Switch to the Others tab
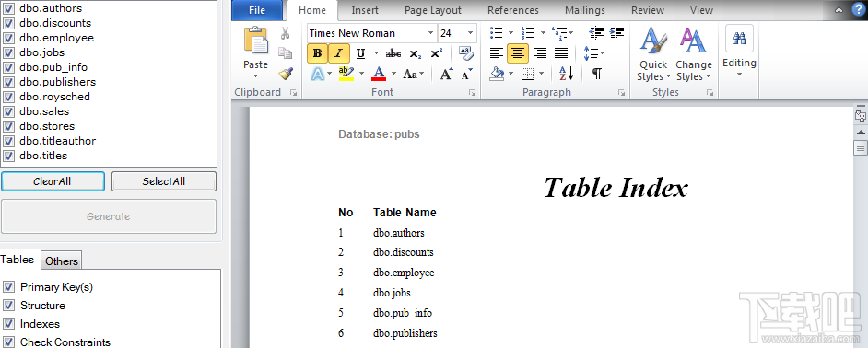Viewport: 868px width, 348px height. [x=62, y=261]
